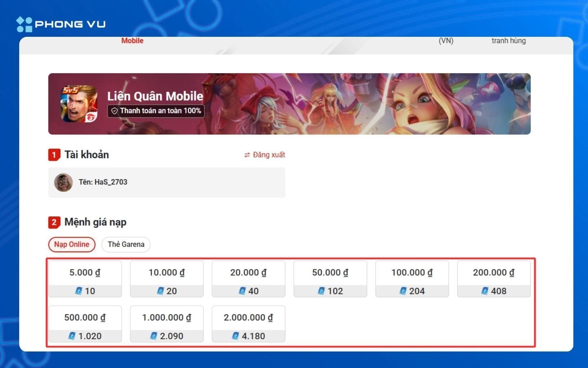Click the Thanh toán an toàn 100% badge
The height and width of the screenshot is (368, 588).
(x=156, y=111)
